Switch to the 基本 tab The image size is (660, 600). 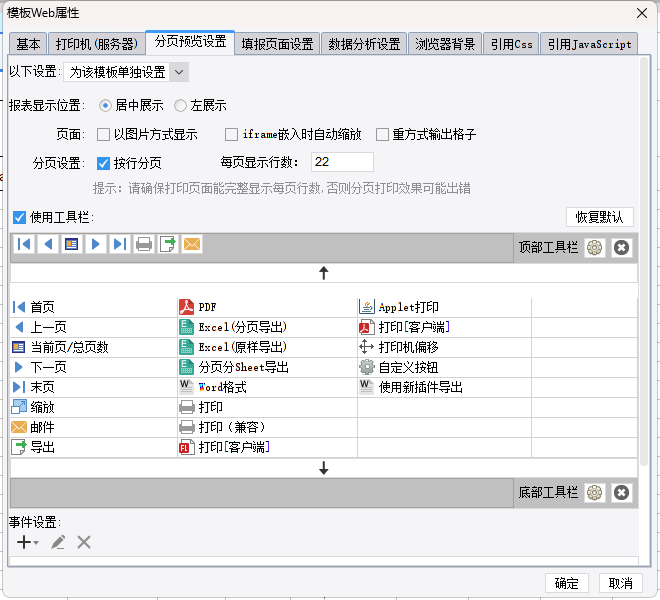pos(28,44)
